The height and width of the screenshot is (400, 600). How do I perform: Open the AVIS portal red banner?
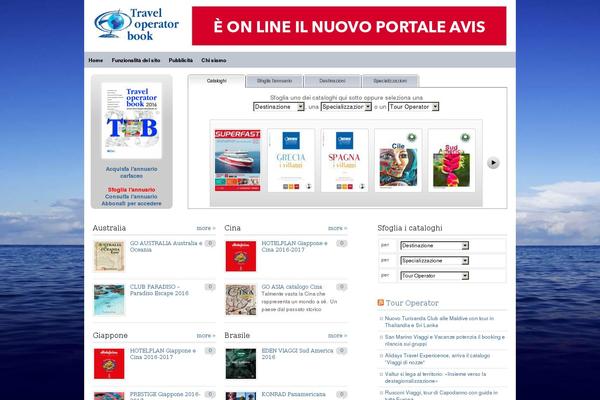coord(349,26)
